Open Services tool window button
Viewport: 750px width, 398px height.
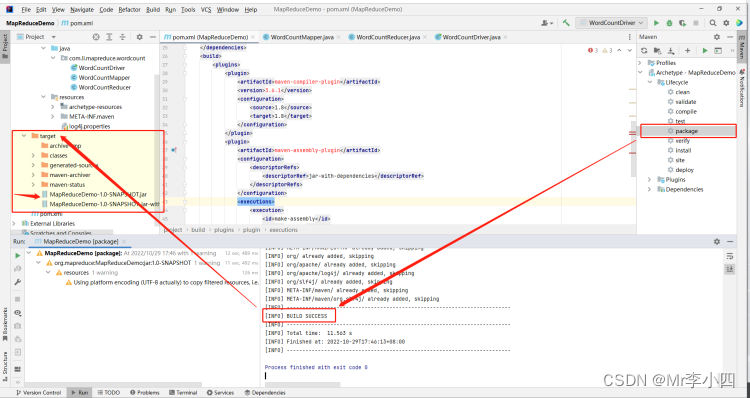[x=222, y=393]
